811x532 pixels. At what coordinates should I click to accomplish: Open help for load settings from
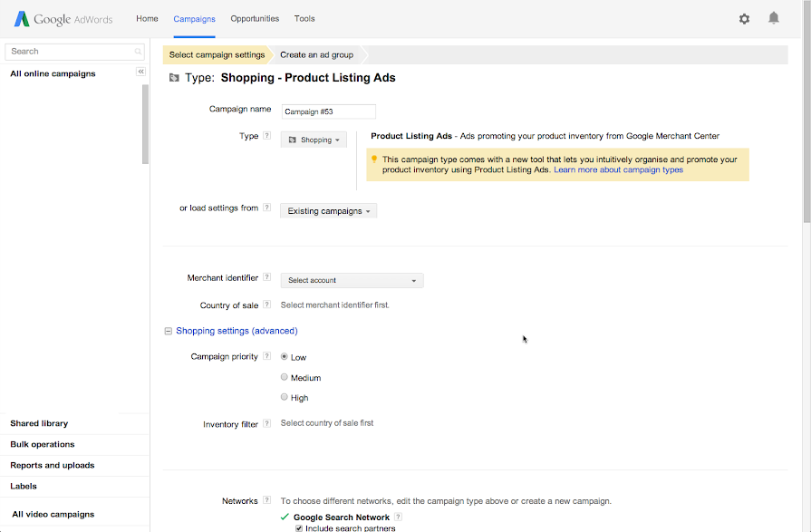pyautogui.click(x=267, y=208)
